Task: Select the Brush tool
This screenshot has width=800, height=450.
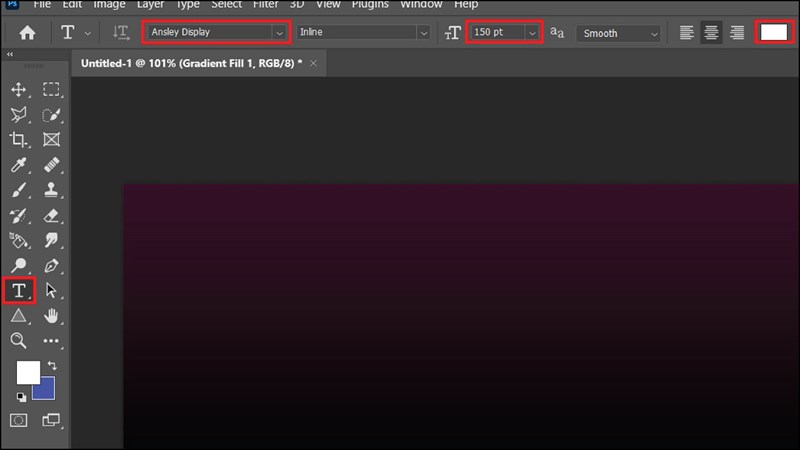Action: coord(19,190)
